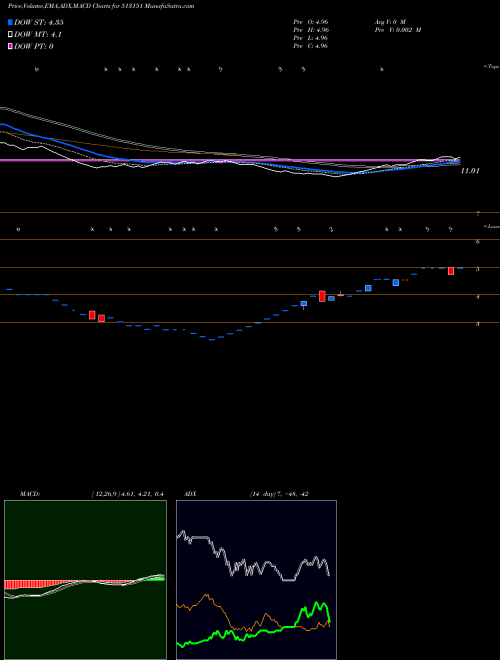Click the MACD panel title label
Image resolution: width=500 pixels, height=660 pixels.
[30, 494]
